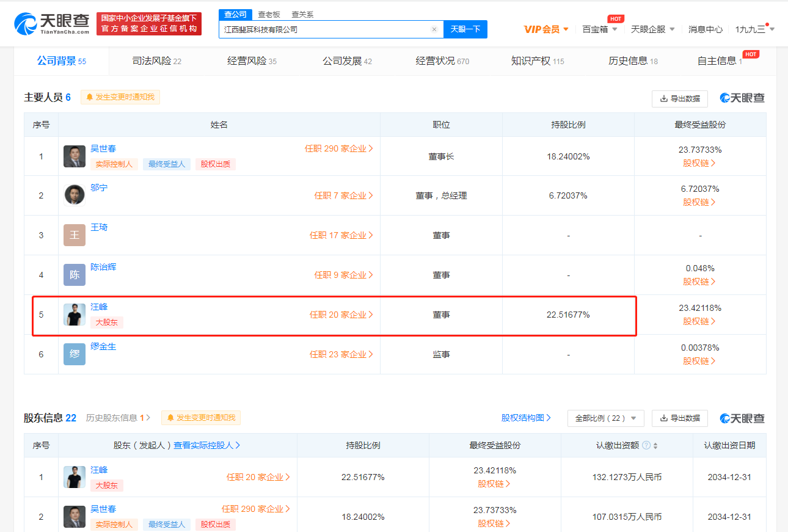Switch to the 知识产权 tab
Screen dimensions: 788x532
[x=538, y=61]
